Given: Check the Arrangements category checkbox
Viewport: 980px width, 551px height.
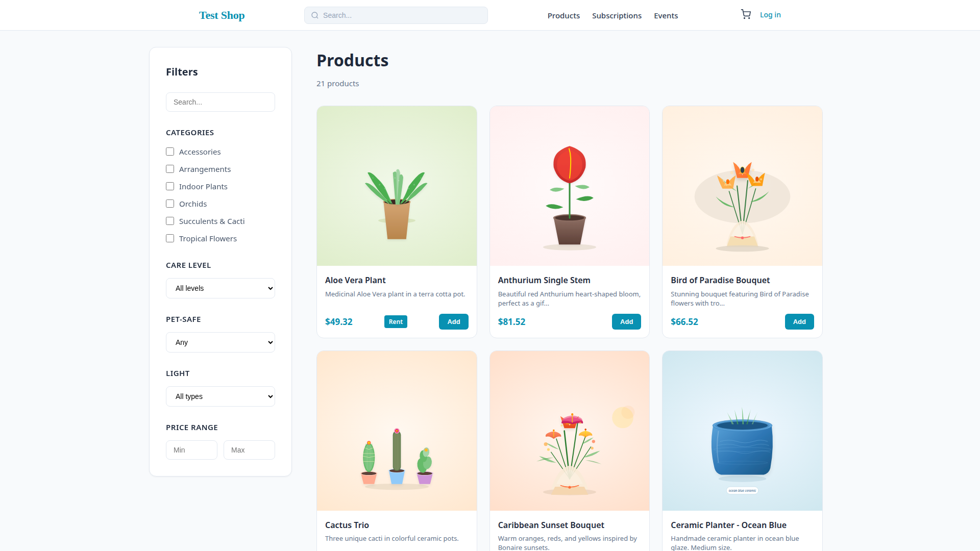Looking at the screenshot, I should pos(170,169).
